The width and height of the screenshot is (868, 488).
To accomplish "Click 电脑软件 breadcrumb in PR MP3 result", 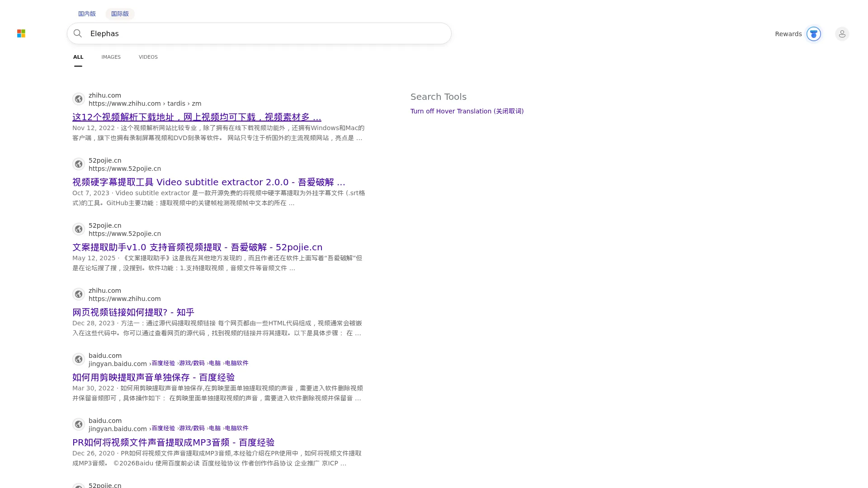I will [236, 428].
